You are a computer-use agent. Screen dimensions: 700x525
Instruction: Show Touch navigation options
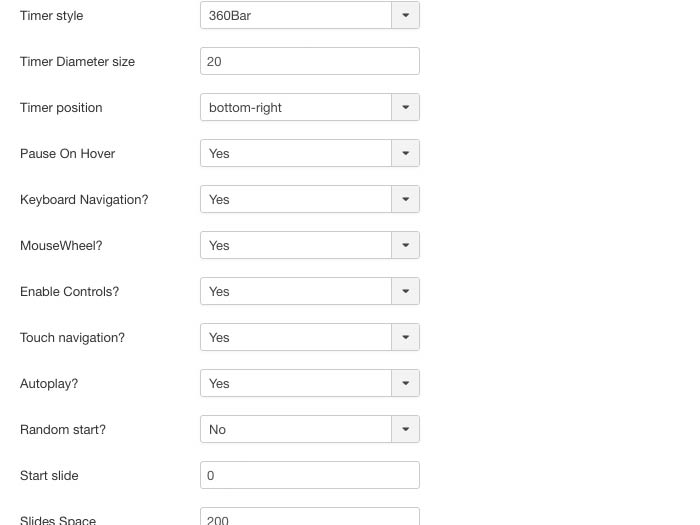tap(296, 337)
